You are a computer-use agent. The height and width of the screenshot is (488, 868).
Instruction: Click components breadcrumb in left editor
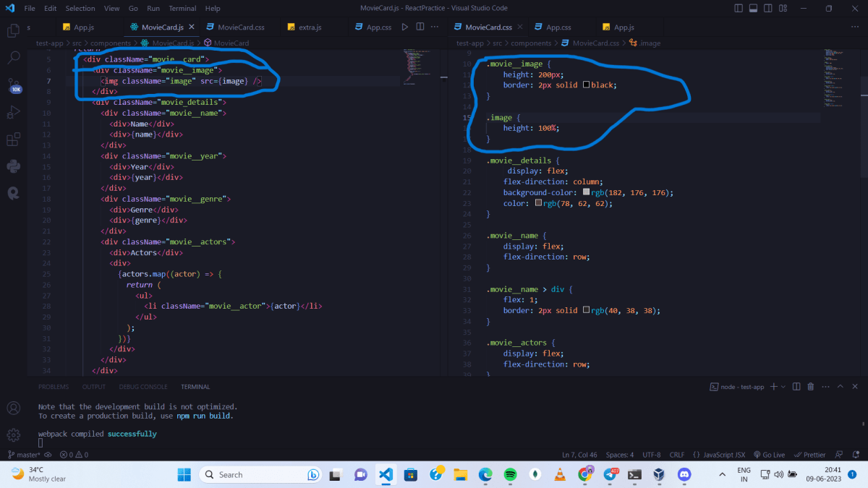(111, 43)
